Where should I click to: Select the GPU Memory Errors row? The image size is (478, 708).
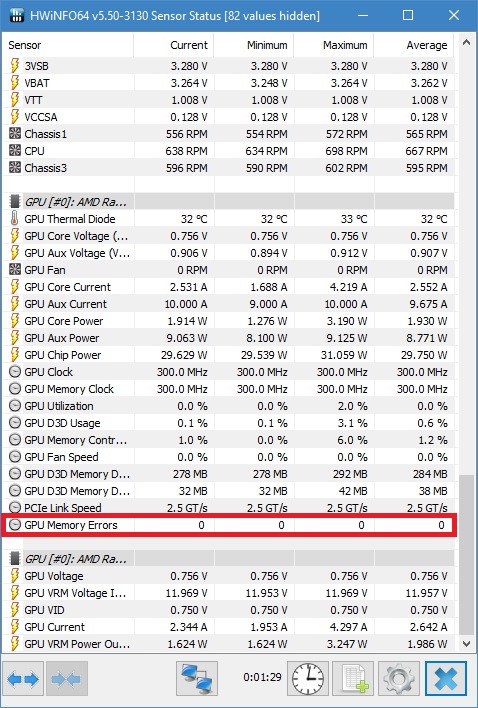[x=228, y=525]
